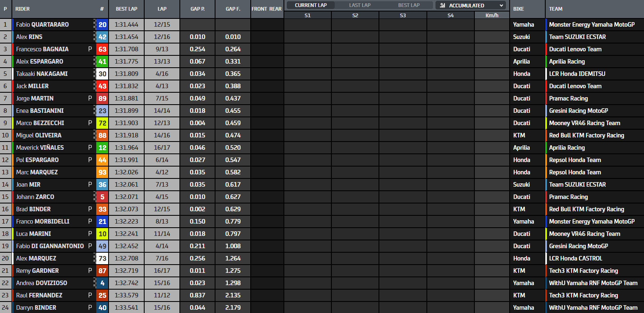Click checkered flag icon next to Rins' 42
Screen dimensions: 644x313
pyautogui.click(x=95, y=37)
